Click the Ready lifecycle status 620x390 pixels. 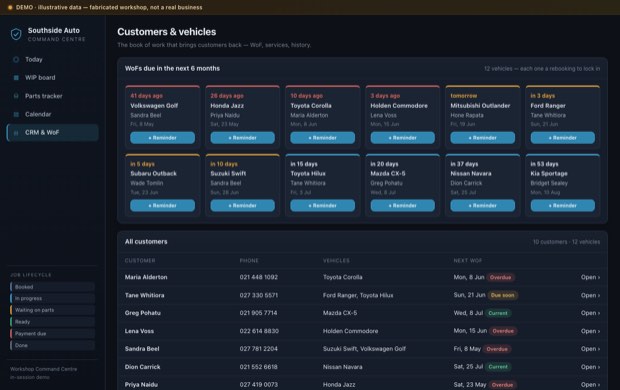point(53,322)
